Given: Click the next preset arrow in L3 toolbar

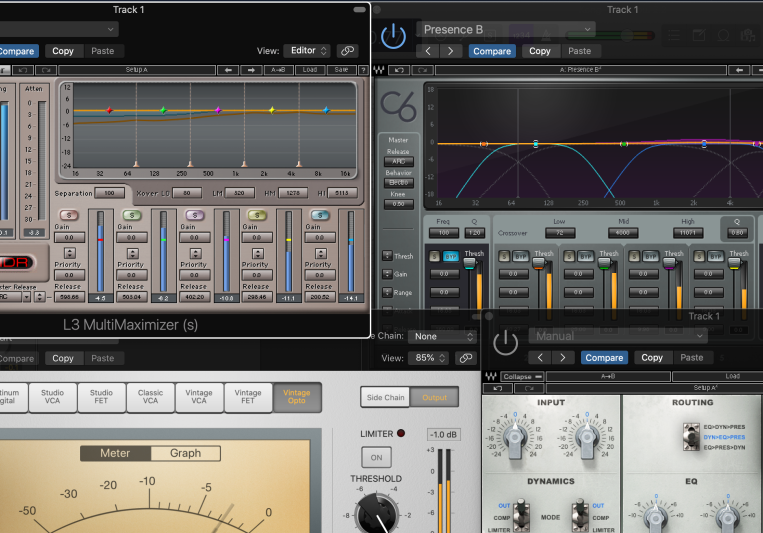Looking at the screenshot, I should pos(251,70).
